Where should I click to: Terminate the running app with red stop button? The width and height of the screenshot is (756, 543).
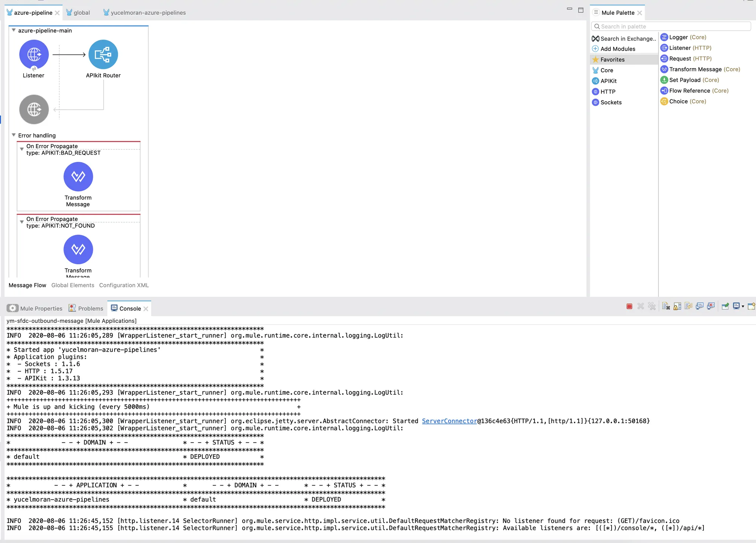(629, 306)
